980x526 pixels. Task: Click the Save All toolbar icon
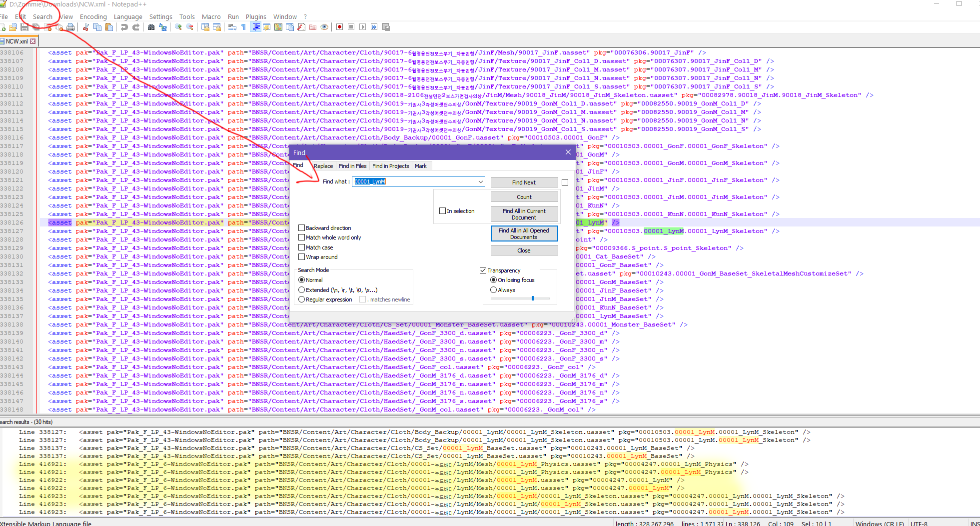pyautogui.click(x=36, y=27)
